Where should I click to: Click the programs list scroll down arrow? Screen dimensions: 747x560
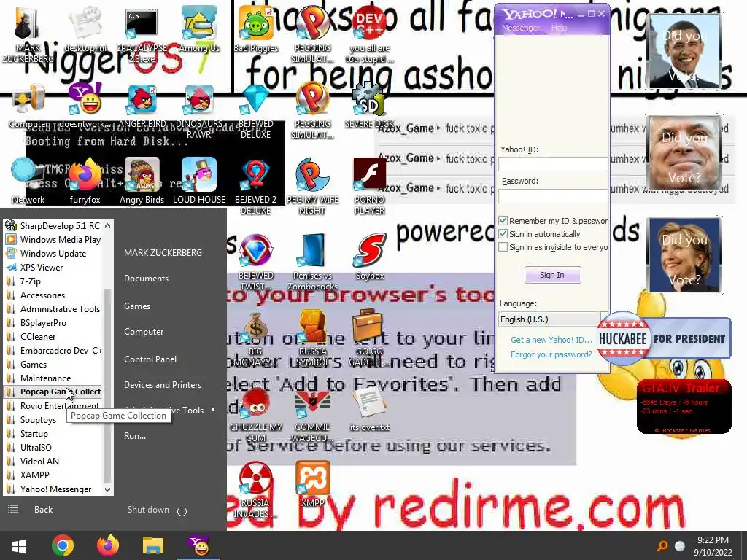tap(108, 489)
